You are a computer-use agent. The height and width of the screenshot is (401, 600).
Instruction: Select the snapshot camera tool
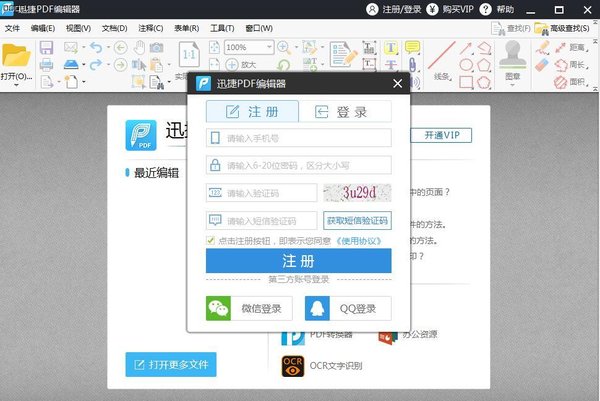click(157, 48)
